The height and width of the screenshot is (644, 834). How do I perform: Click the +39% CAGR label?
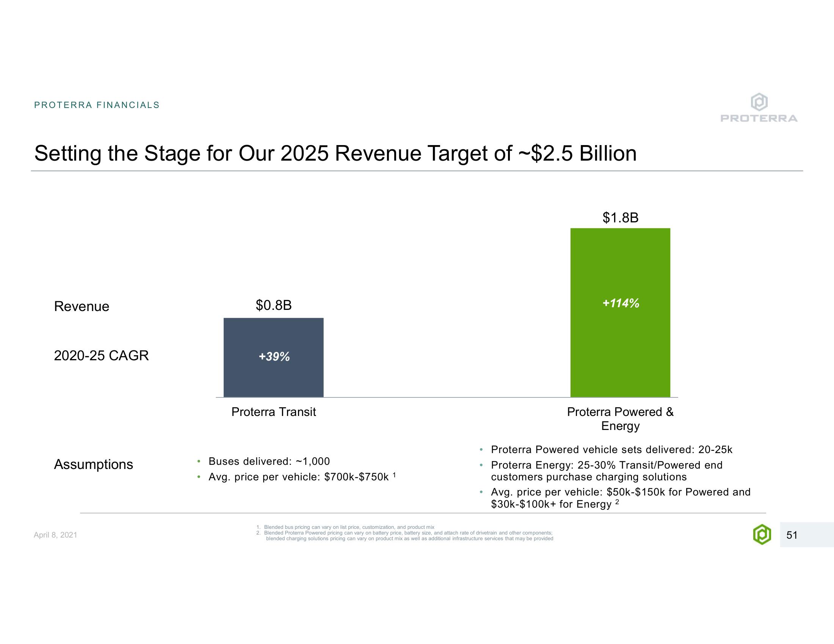[x=274, y=357]
